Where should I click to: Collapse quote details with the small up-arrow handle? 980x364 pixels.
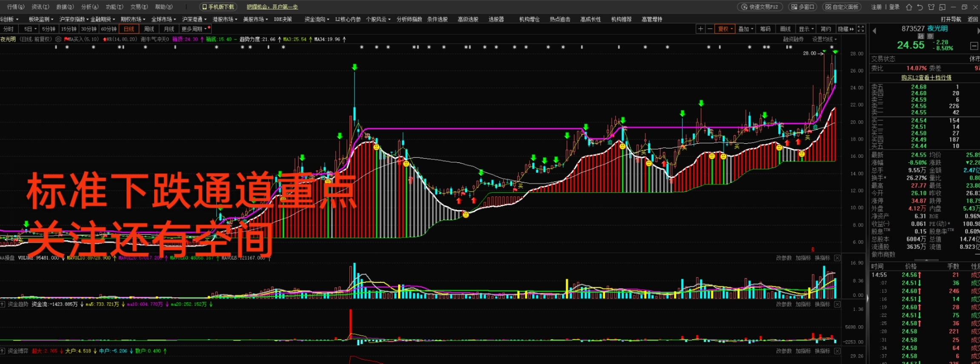click(926, 260)
